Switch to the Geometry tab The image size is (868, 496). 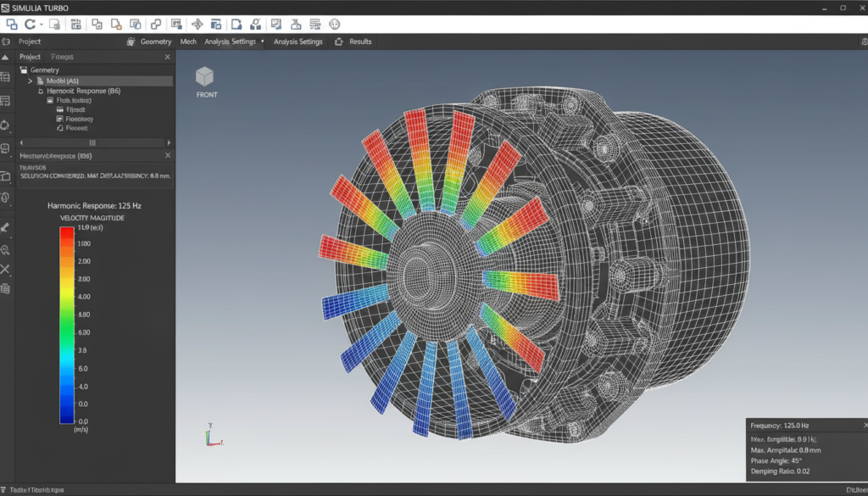click(x=156, y=42)
